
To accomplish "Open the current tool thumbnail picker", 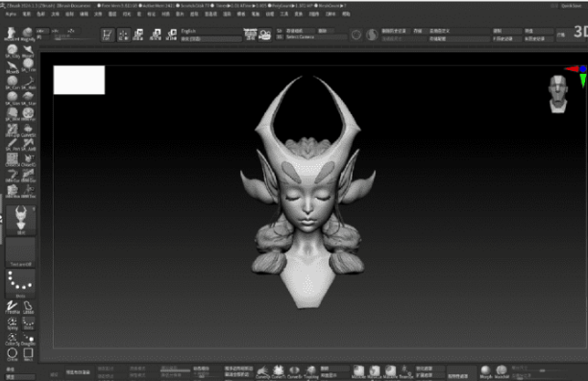I will [x=20, y=220].
